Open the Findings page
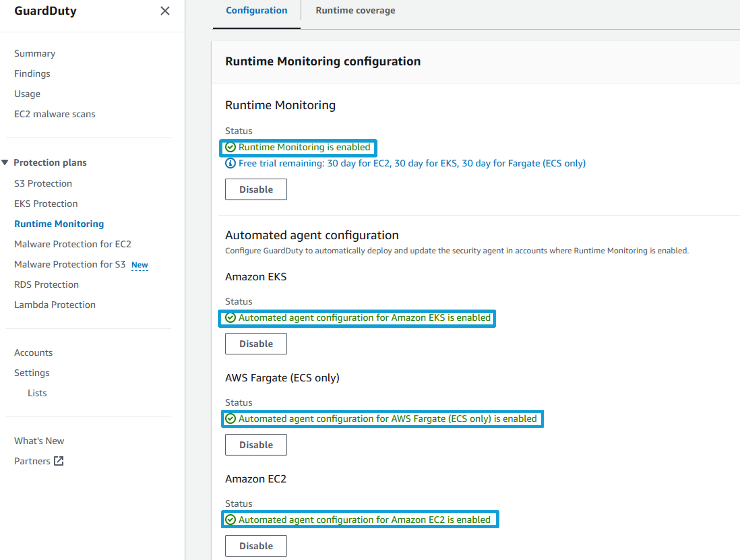Image resolution: width=740 pixels, height=560 pixels. (x=32, y=74)
